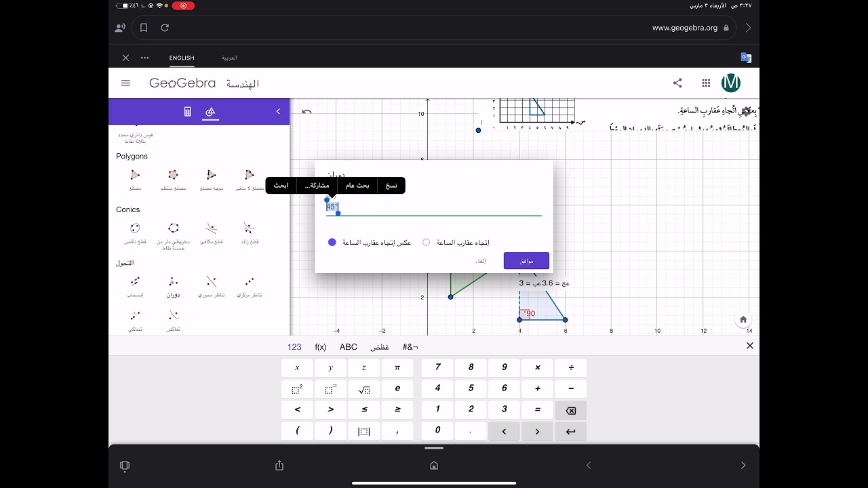This screenshot has width=868, height=488.
Task: Confirm rotation with موافق button
Action: point(526,260)
